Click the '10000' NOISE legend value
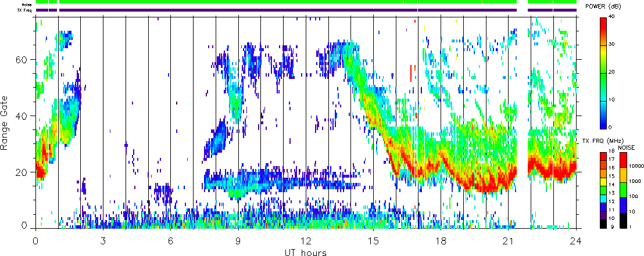Image resolution: width=644 pixels, height=256 pixels. pos(636,166)
